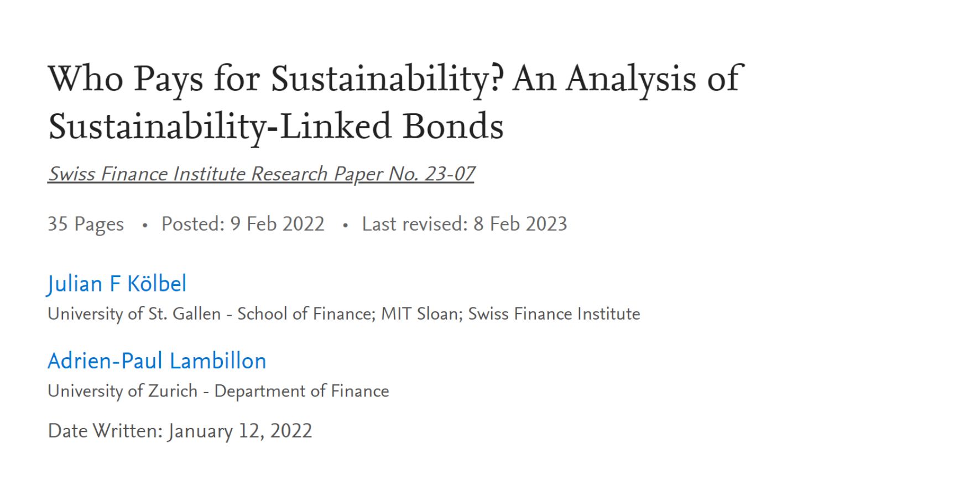Viewport: 980px width, 490px height.
Task: Click the 'Sustainability-Linked Bonds' title line
Action: [276, 127]
